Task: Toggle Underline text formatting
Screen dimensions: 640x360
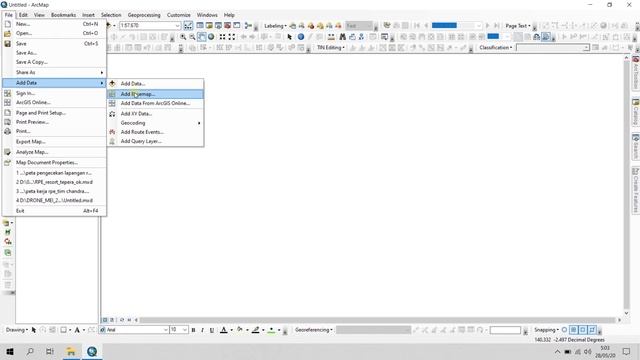Action: coord(212,330)
